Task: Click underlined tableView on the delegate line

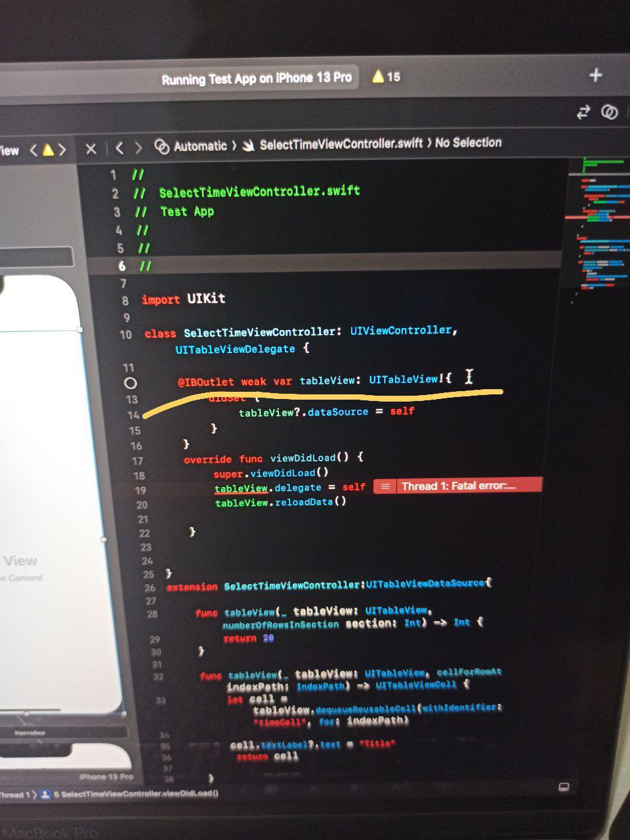Action: click(241, 488)
